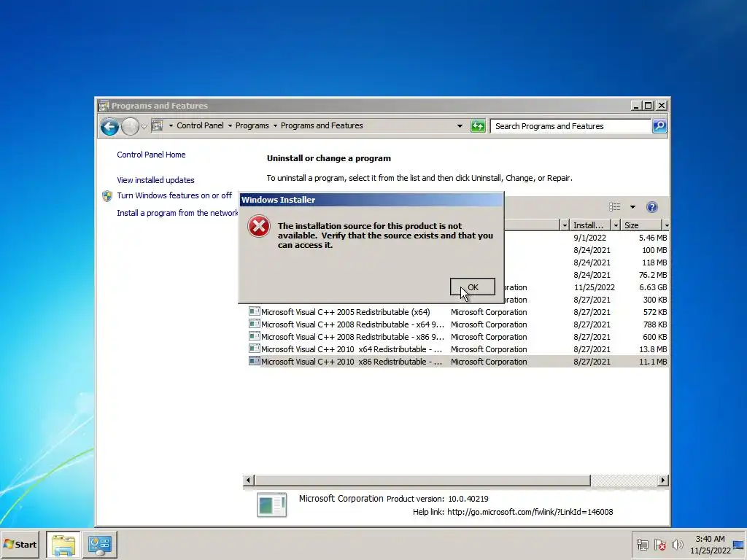Select Visual C++ 2005 Redistributable (x64) row
This screenshot has width=747, height=560.
click(458, 312)
